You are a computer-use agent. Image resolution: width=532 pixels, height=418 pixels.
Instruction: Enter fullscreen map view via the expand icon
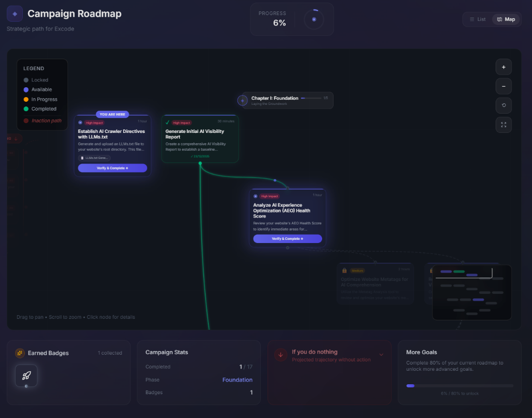[503, 125]
